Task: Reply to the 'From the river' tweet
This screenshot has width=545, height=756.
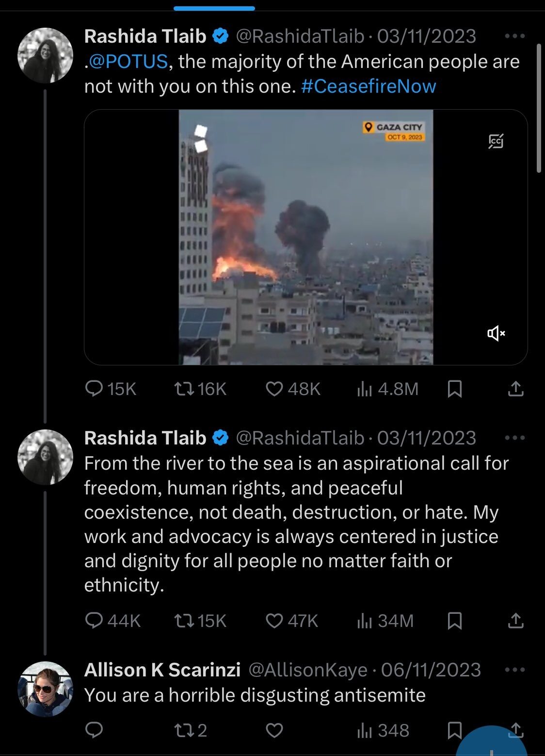Action: [x=94, y=621]
